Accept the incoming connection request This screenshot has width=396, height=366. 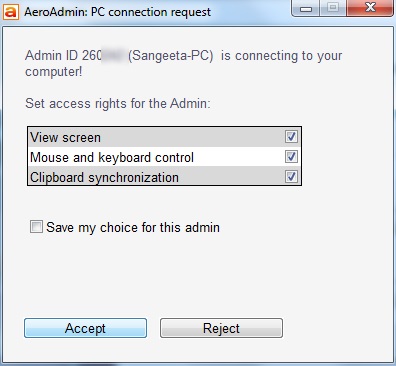(85, 328)
